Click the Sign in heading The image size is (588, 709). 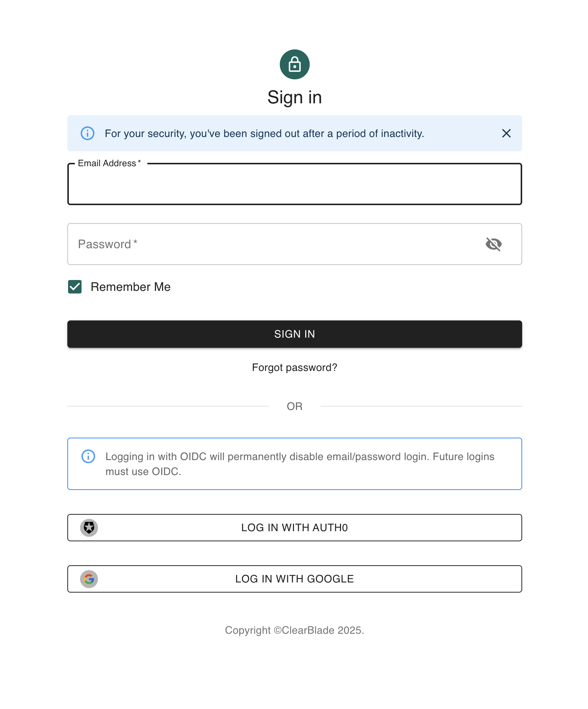pos(294,97)
